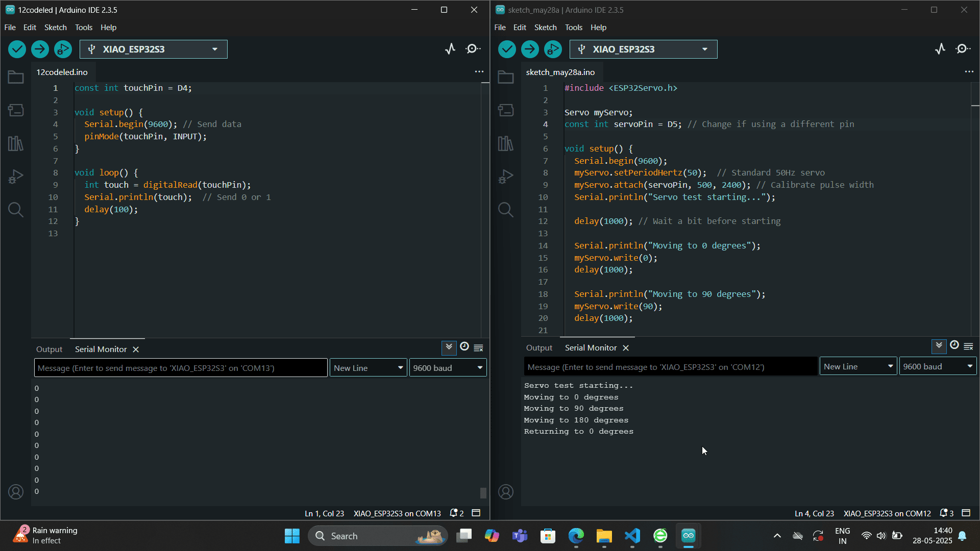Open Serial Plotter in sketch_may28a window
Viewport: 980px width, 551px height.
[940, 49]
